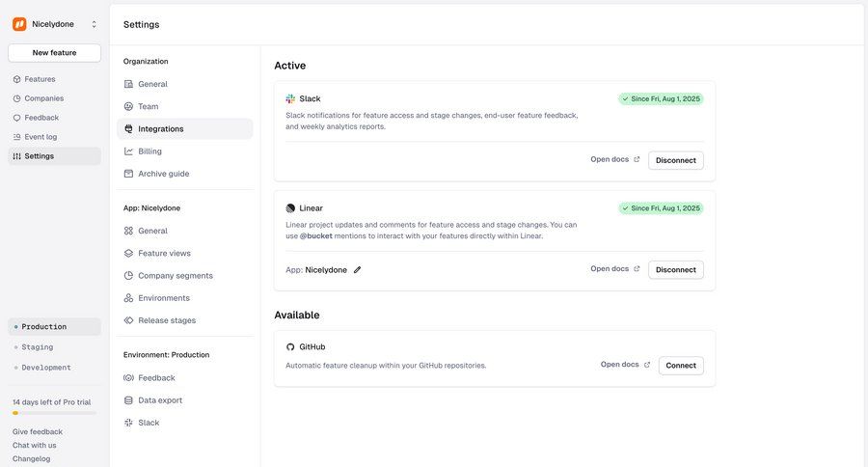Screen dimensions: 868x467
Task: Click the Release stages diamond icon
Action: 128,320
